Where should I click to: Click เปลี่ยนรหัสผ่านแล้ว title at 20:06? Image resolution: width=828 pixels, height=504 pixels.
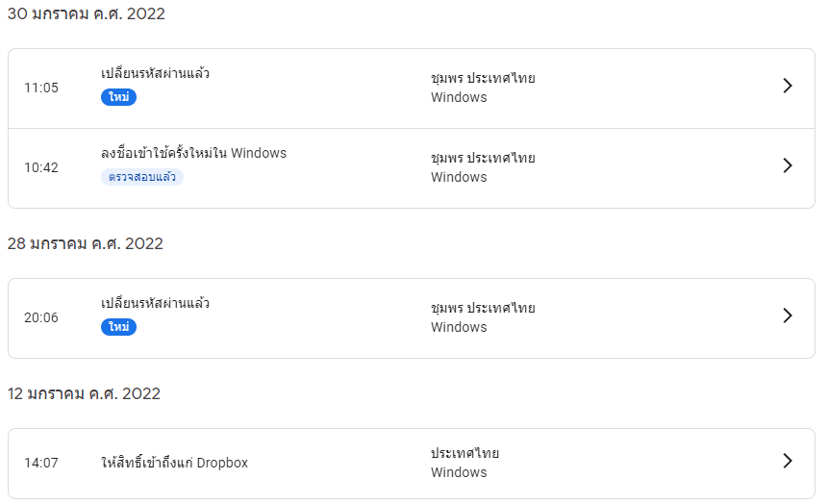point(155,304)
